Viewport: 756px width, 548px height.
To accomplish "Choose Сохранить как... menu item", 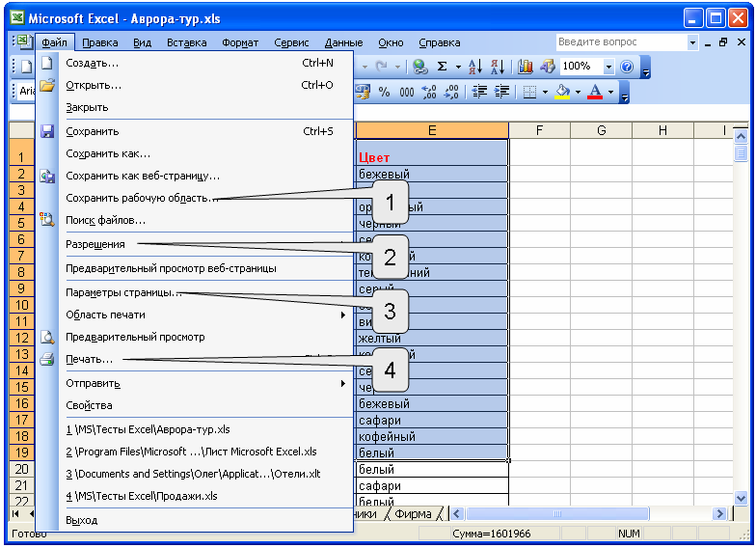I will 195,154.
